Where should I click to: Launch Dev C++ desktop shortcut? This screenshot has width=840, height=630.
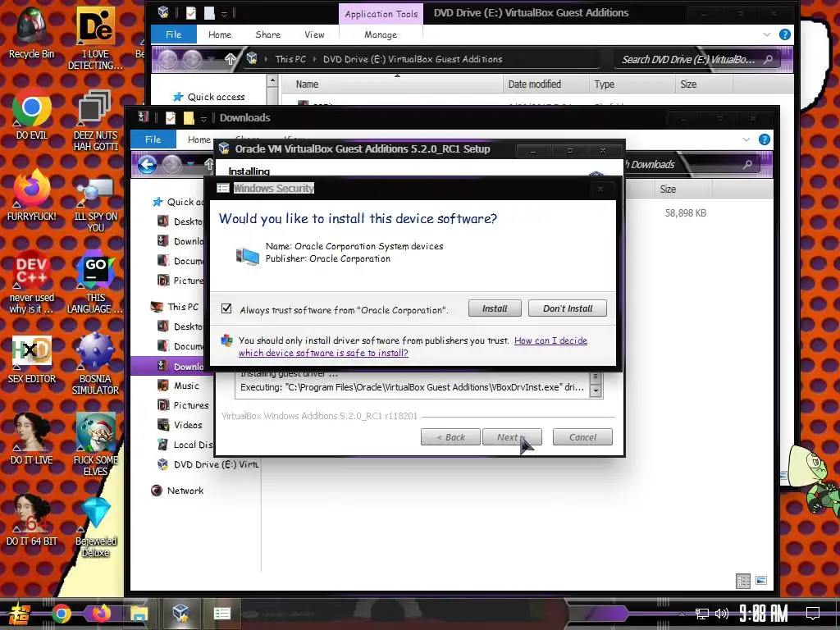(32, 282)
